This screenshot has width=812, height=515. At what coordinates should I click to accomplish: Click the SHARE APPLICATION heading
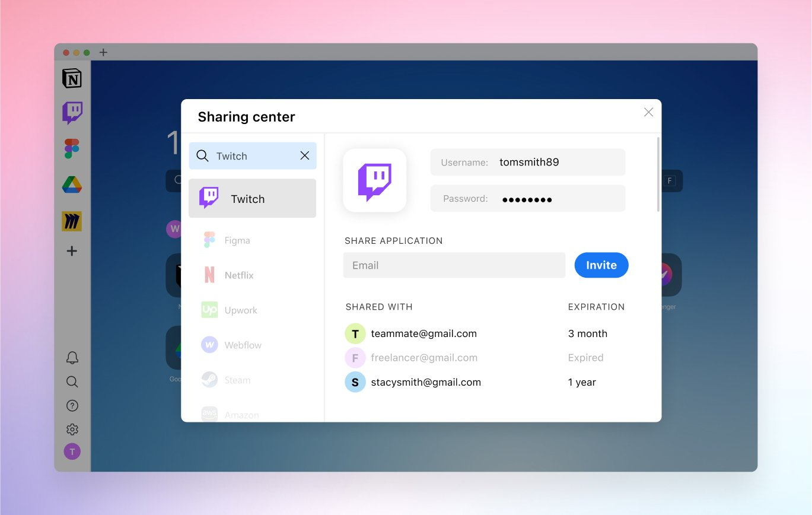[394, 241]
